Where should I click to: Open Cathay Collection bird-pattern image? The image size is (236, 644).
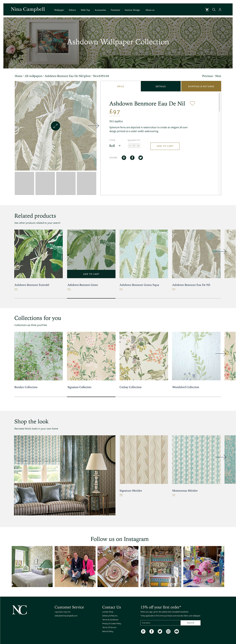point(144,356)
